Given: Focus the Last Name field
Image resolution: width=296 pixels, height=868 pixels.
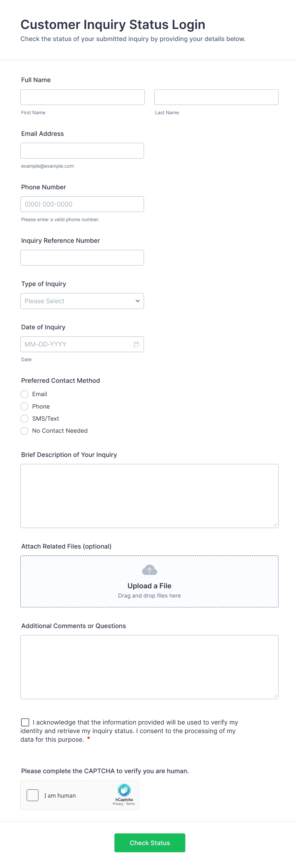Looking at the screenshot, I should point(216,97).
